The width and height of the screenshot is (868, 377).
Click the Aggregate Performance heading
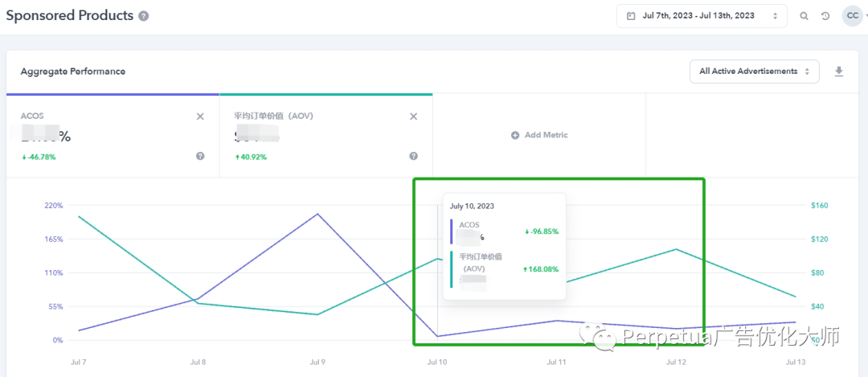[72, 72]
